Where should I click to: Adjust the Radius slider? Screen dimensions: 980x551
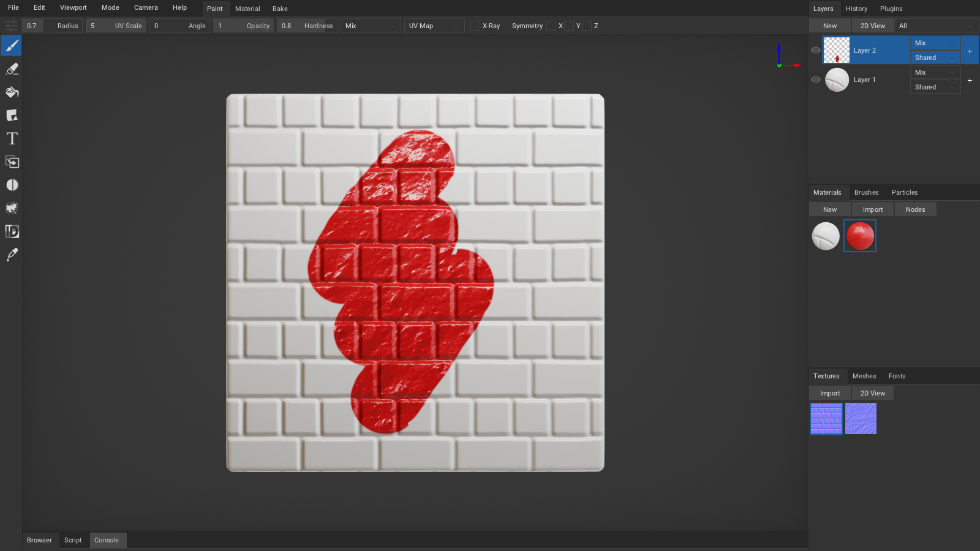tap(53, 26)
